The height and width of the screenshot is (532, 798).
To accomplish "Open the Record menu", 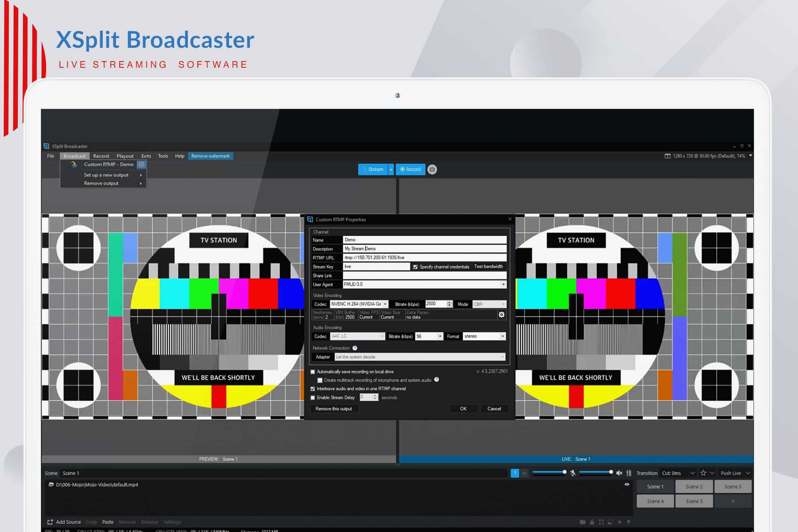I will point(101,156).
